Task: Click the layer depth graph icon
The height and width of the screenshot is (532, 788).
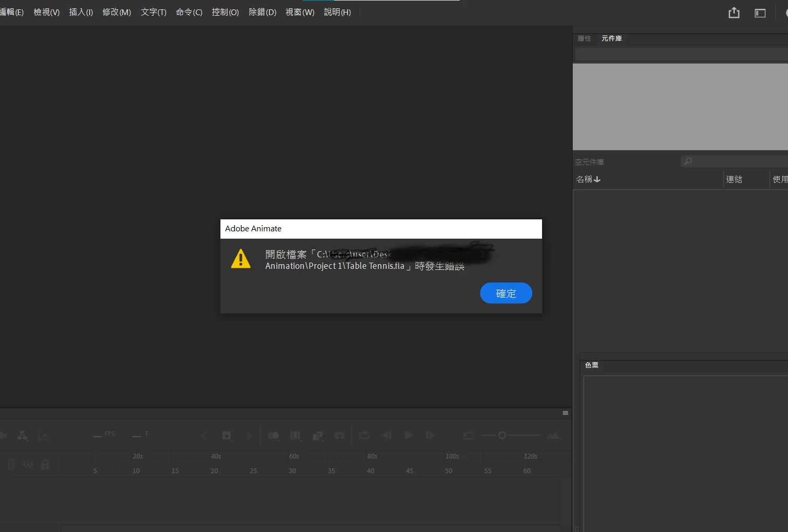Action: coord(43,436)
